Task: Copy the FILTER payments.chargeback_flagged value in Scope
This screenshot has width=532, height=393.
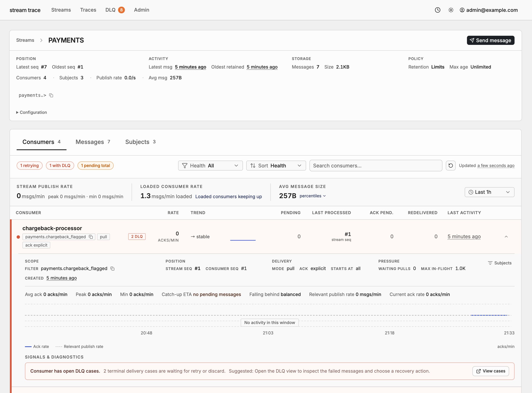Action: pos(113,269)
